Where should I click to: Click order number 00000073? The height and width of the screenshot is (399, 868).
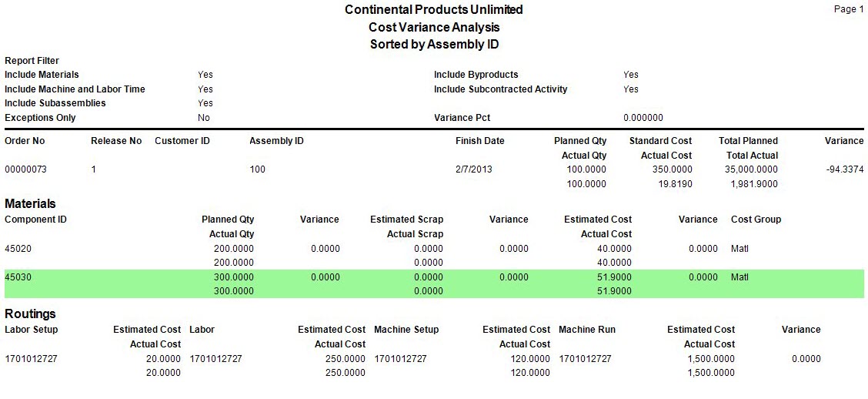tap(25, 169)
